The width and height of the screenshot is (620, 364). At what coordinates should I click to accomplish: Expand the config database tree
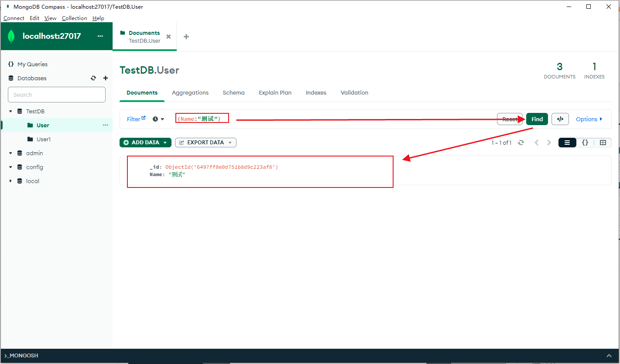coord(10,167)
